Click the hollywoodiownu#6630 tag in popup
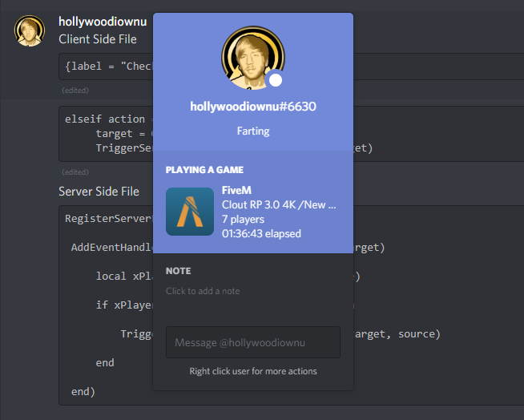Viewport: 524px width, 420px height. (253, 107)
